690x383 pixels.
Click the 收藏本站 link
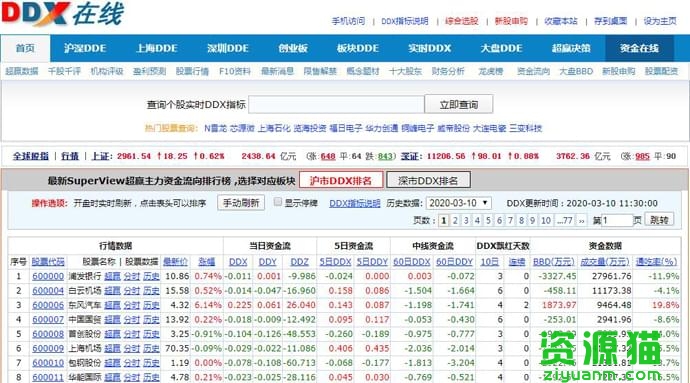point(561,21)
